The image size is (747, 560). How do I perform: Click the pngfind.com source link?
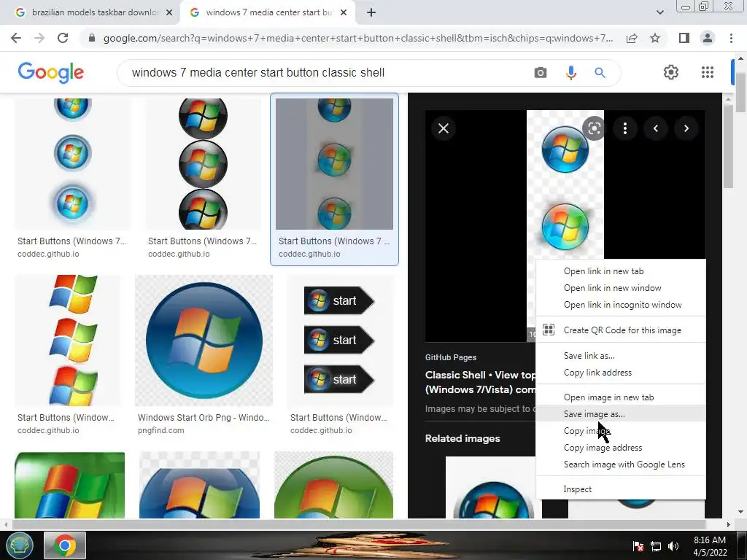pos(161,430)
